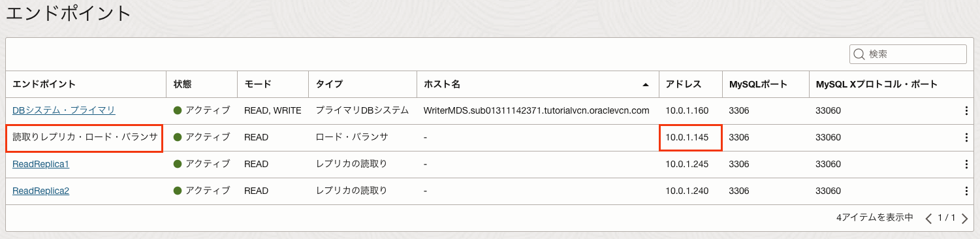Click the magnifier icon in search box

click(859, 54)
